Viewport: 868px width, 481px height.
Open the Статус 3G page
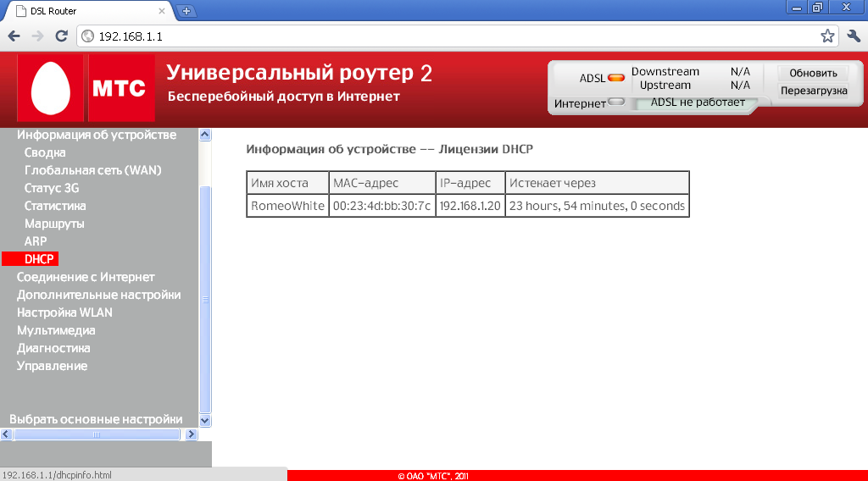(52, 188)
